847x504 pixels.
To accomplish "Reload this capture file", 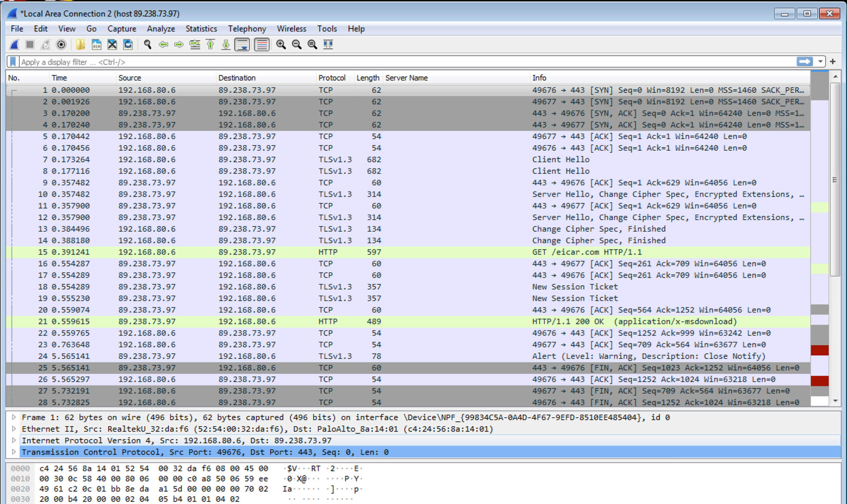I will click(128, 44).
